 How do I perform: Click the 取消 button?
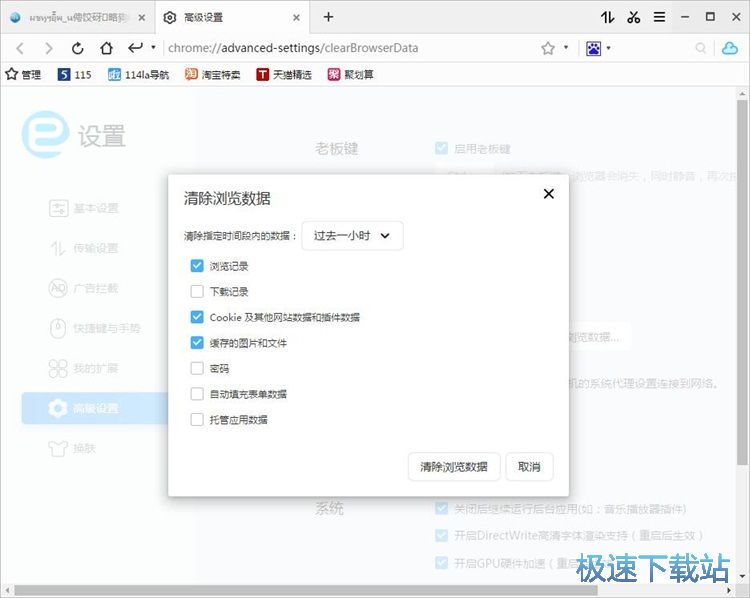[x=529, y=466]
